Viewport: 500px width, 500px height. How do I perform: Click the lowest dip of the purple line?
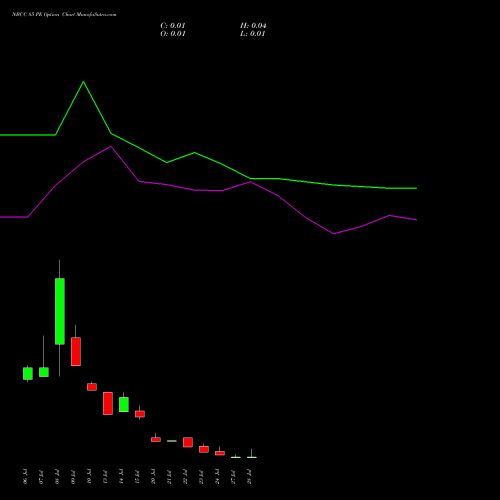coord(334,234)
